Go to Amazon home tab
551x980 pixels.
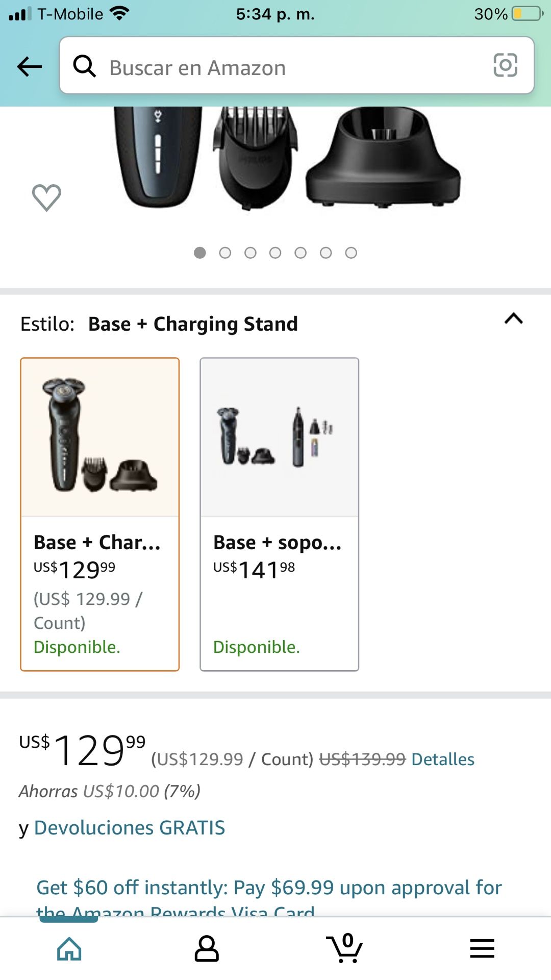[69, 948]
